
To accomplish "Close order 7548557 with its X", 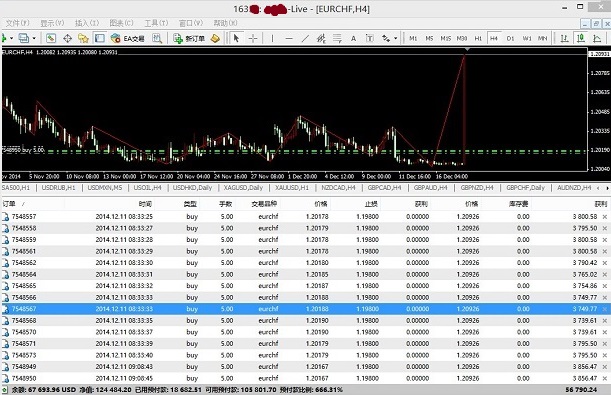I will 605,217.
